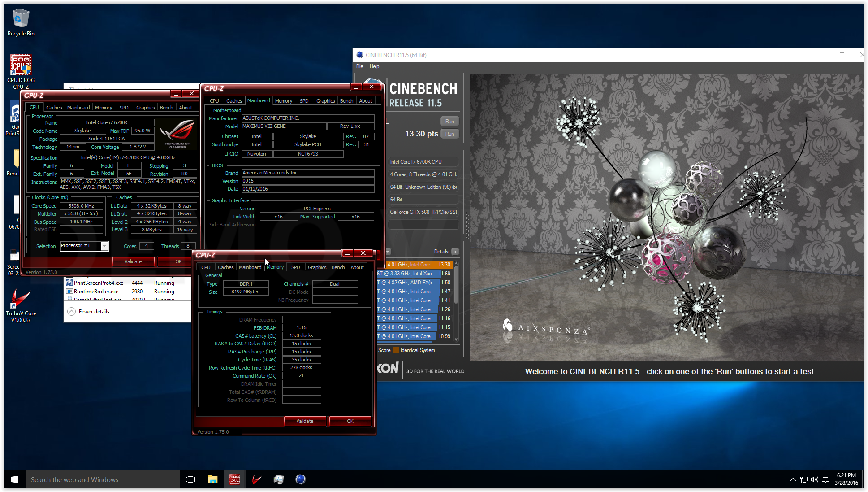The height and width of the screenshot is (492, 868).
Task: Select the TurboV Core taskbar icon
Action: pyautogui.click(x=256, y=479)
